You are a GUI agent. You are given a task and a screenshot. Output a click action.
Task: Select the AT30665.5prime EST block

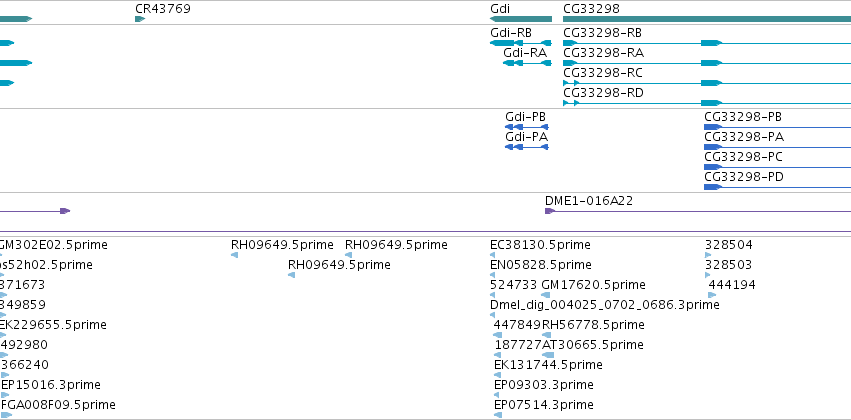click(x=548, y=355)
